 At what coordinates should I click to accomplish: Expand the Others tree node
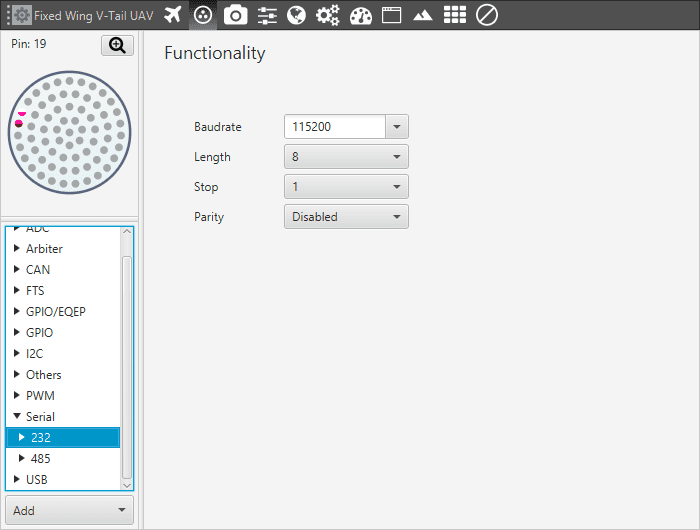coord(17,374)
